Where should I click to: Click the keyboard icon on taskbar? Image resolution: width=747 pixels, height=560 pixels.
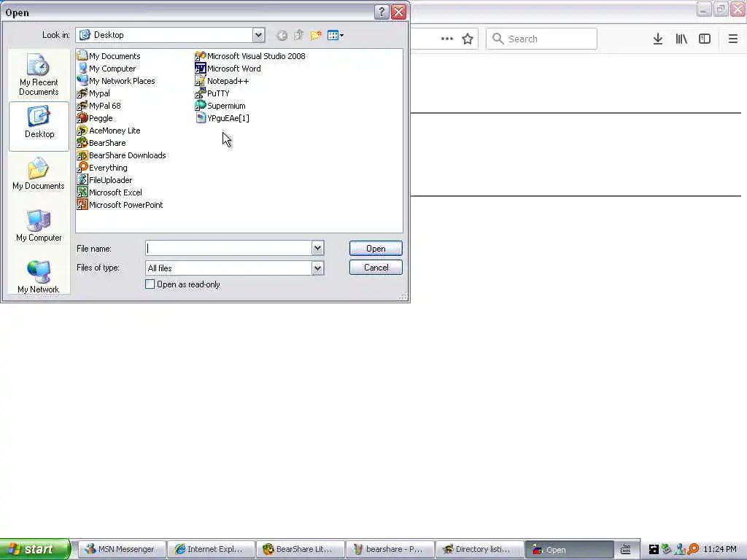point(625,550)
